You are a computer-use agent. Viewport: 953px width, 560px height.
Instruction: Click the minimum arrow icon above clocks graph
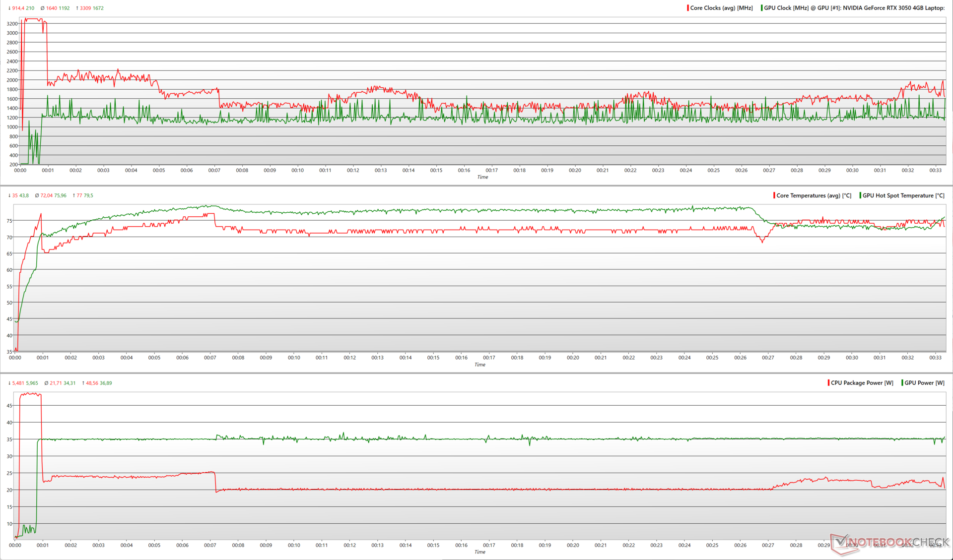(9, 8)
